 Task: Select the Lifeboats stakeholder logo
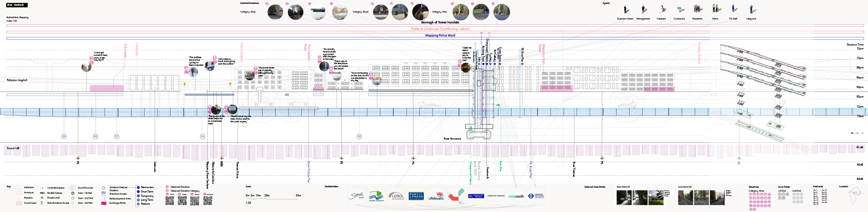tap(436, 196)
